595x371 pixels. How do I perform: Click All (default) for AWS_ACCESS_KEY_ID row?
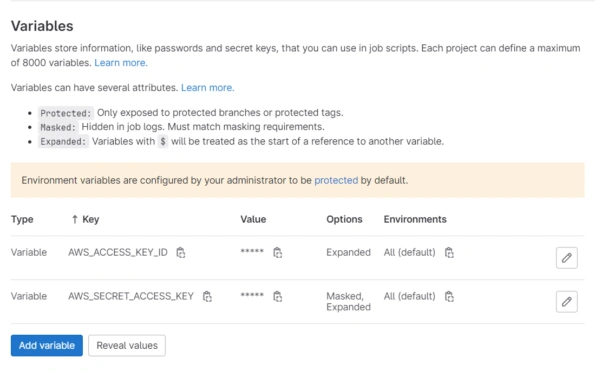[x=409, y=252]
